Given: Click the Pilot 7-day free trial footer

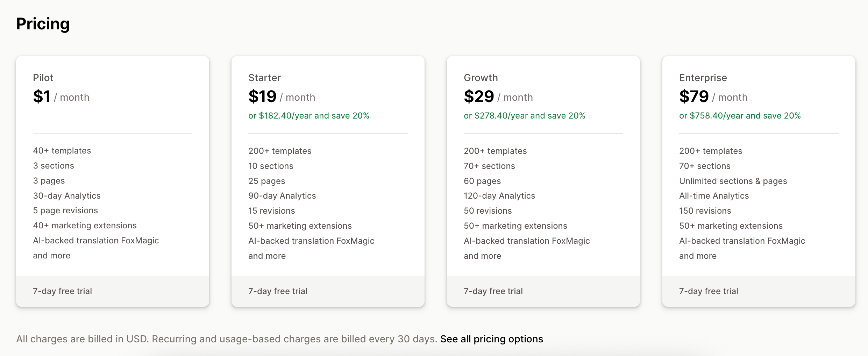Looking at the screenshot, I should point(113,291).
